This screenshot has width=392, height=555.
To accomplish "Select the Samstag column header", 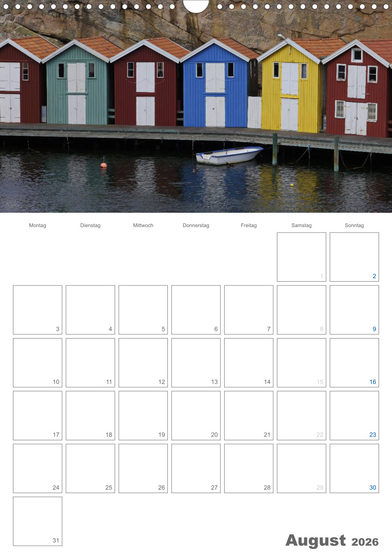I will 301,225.
